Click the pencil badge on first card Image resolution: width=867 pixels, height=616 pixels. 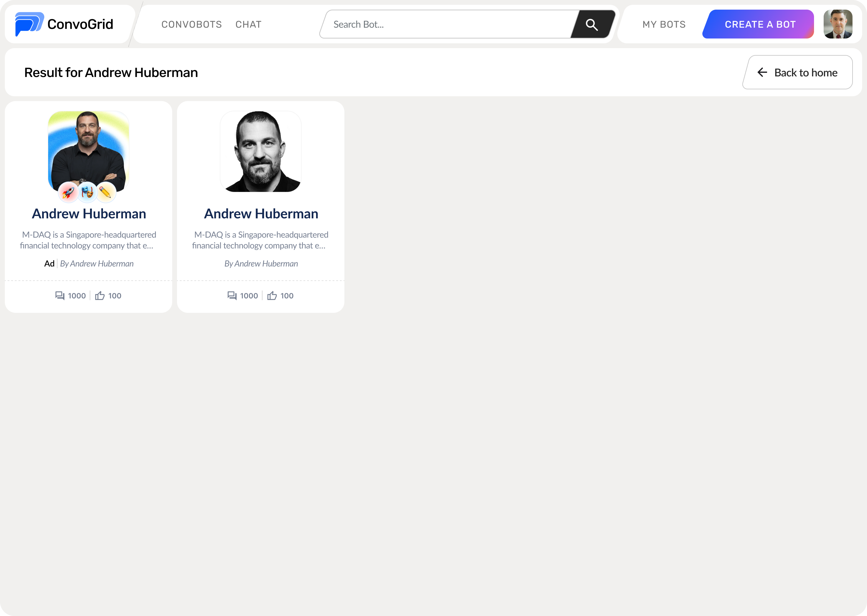[x=106, y=192]
